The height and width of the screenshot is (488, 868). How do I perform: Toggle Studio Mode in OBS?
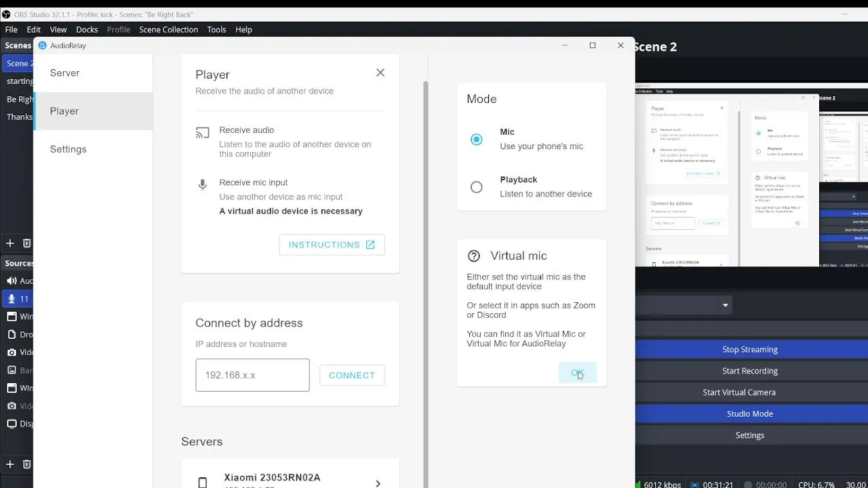pyautogui.click(x=750, y=413)
